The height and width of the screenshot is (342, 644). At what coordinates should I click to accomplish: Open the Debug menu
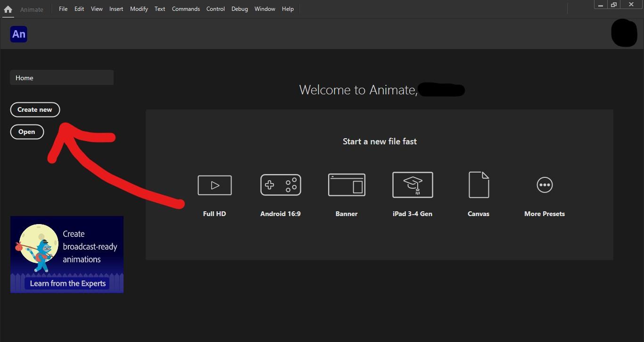pos(239,9)
